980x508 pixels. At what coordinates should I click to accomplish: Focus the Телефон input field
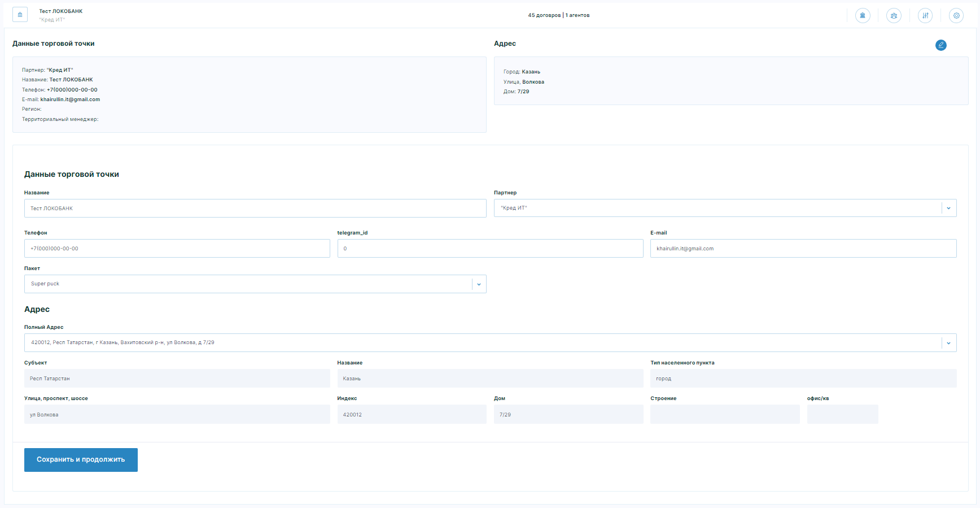click(177, 249)
